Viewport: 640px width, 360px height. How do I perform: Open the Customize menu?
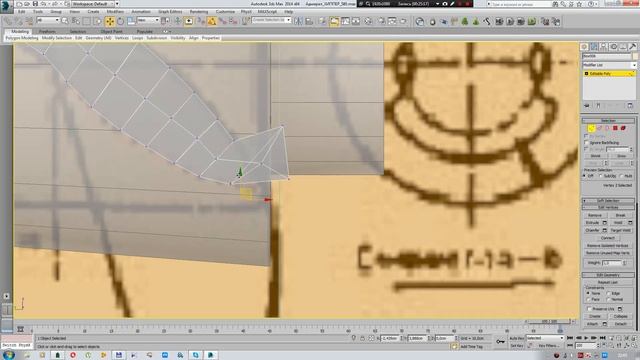(225, 11)
